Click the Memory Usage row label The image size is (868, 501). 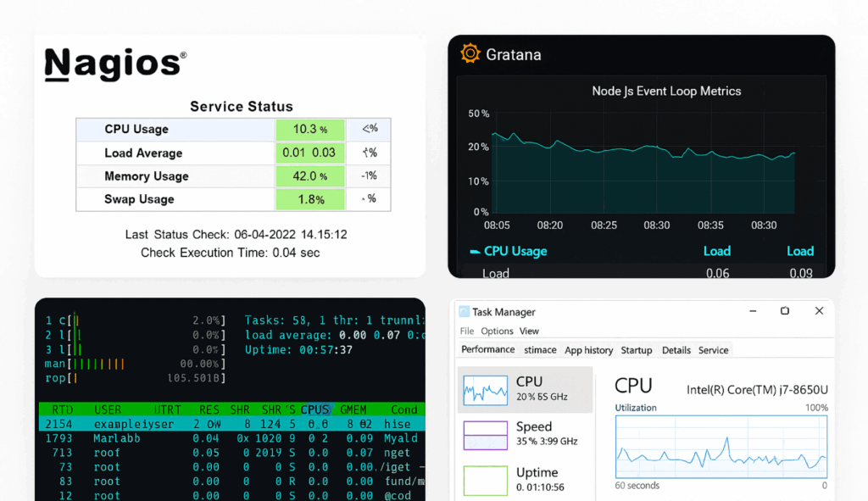(146, 176)
